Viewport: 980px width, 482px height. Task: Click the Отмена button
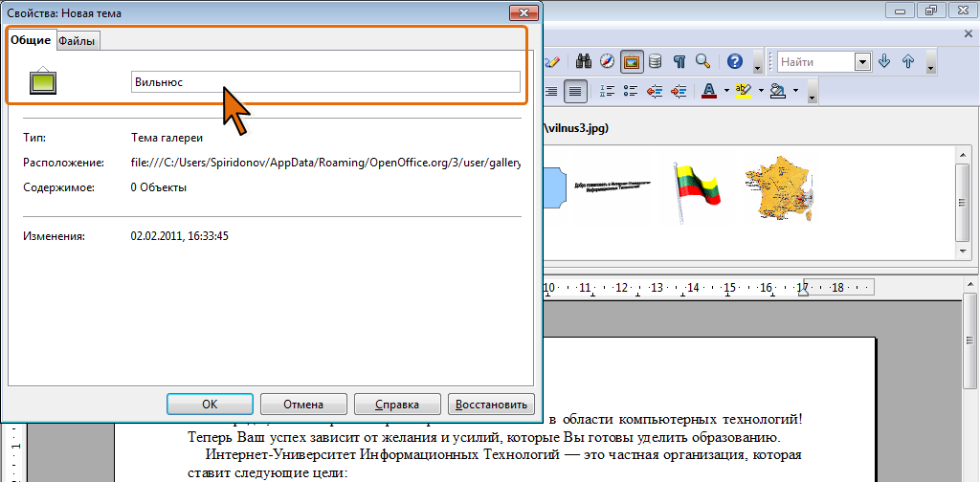point(303,404)
